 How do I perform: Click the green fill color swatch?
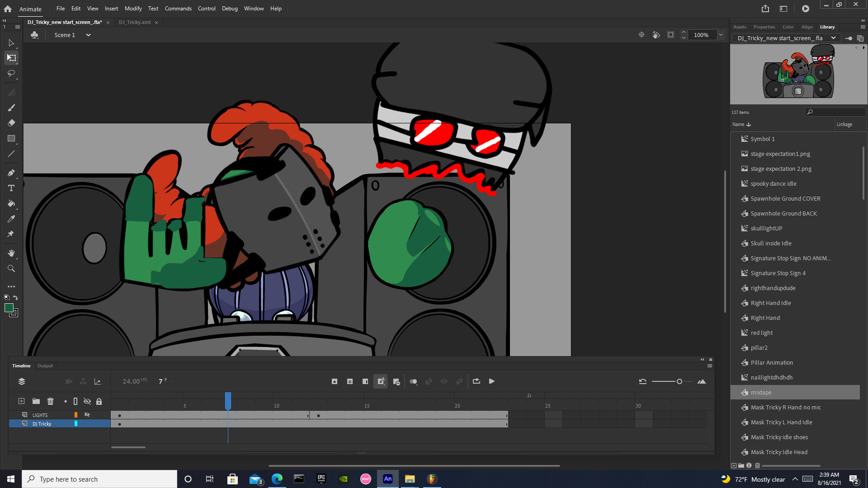(9, 308)
